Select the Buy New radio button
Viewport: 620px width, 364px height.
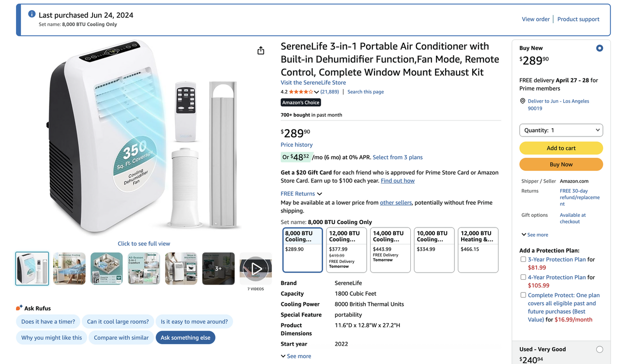pos(600,48)
